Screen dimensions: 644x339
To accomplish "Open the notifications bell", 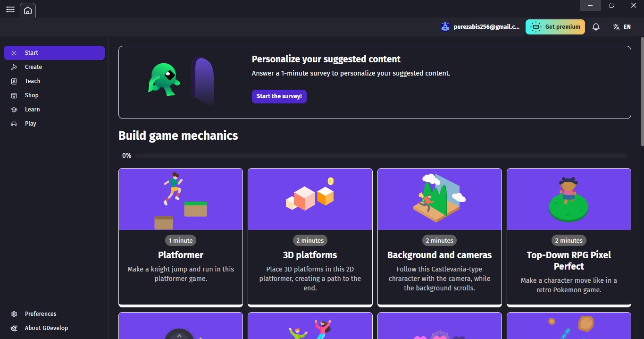I will click(596, 27).
